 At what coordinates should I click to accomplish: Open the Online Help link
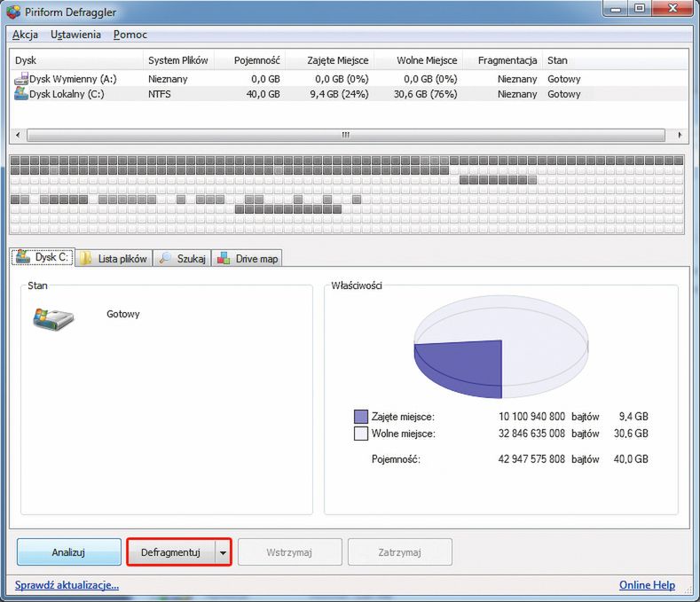click(647, 584)
